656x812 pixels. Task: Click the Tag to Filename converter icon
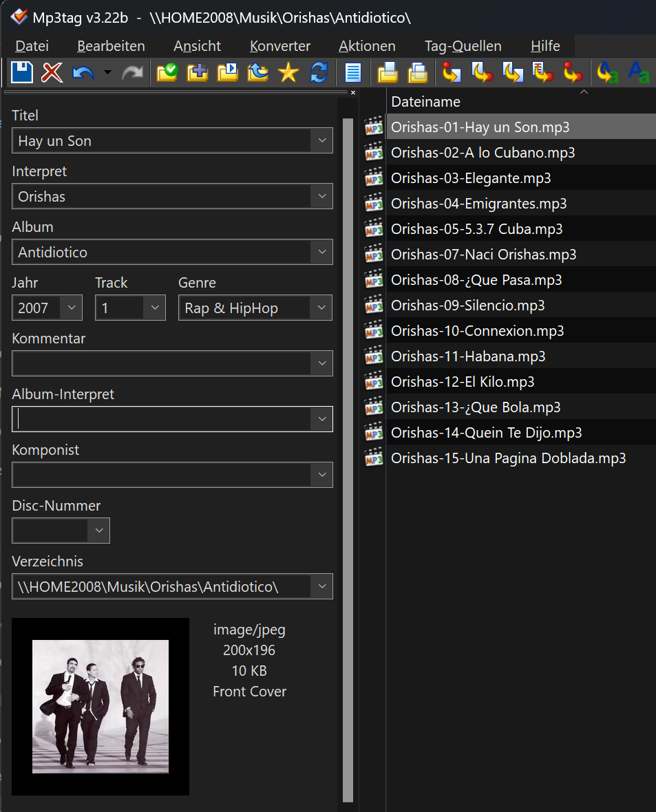452,72
